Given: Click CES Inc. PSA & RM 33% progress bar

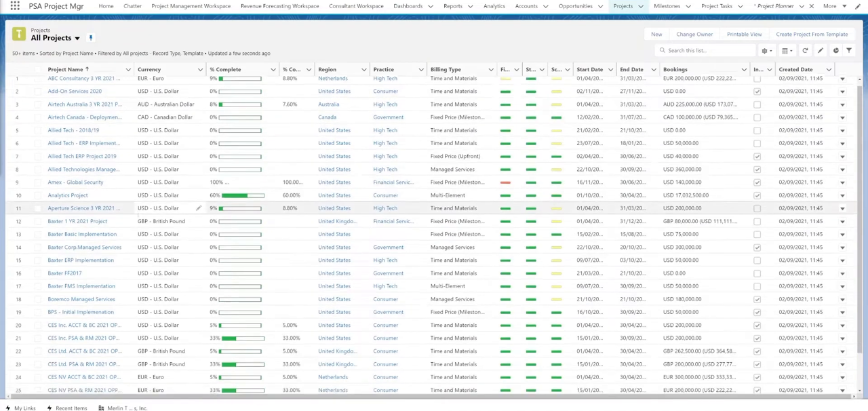Looking at the screenshot, I should [x=243, y=338].
